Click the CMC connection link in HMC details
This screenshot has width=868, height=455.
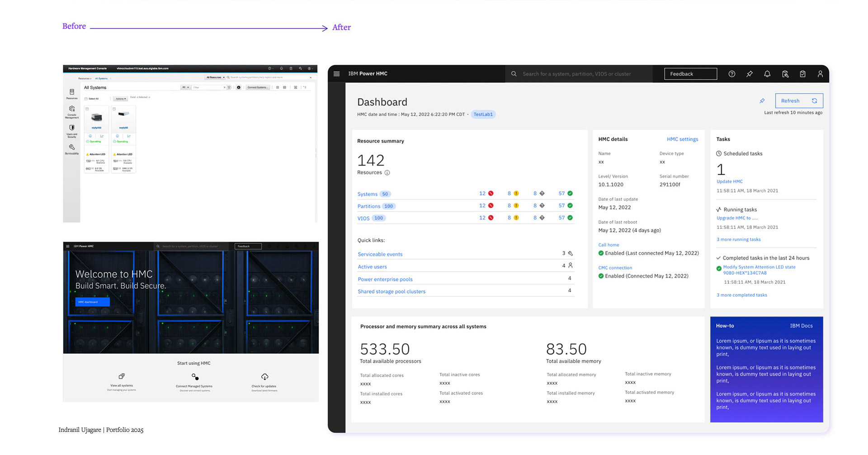pyautogui.click(x=615, y=268)
